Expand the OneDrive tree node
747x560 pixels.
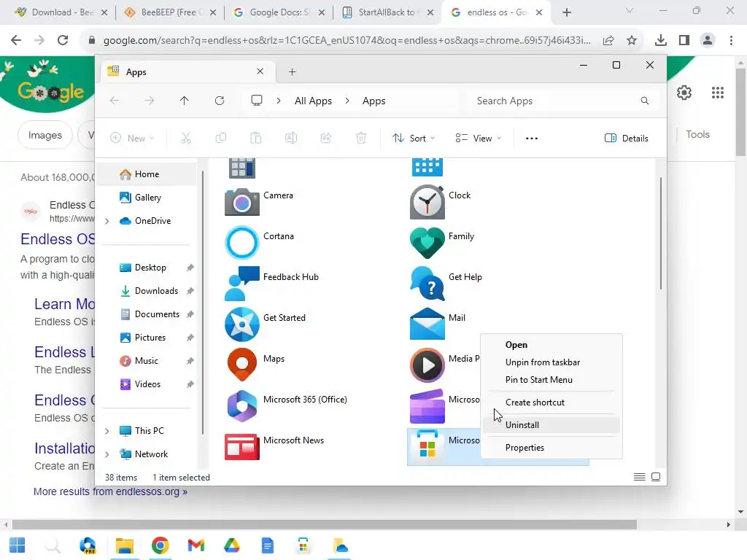click(x=107, y=221)
